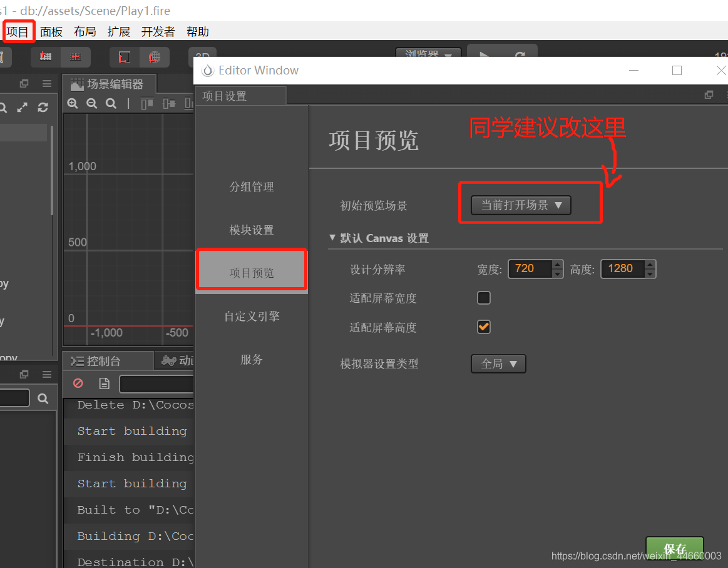Open the 浏览器 preview platform dropdown
The image size is (728, 568).
pos(428,53)
